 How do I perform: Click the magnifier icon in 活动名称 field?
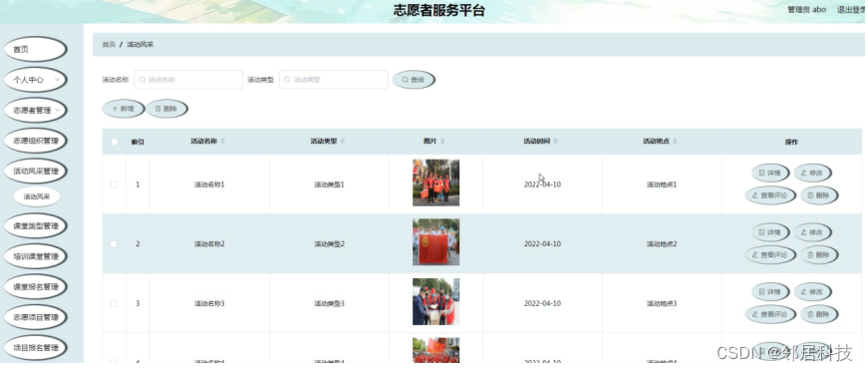pos(143,80)
